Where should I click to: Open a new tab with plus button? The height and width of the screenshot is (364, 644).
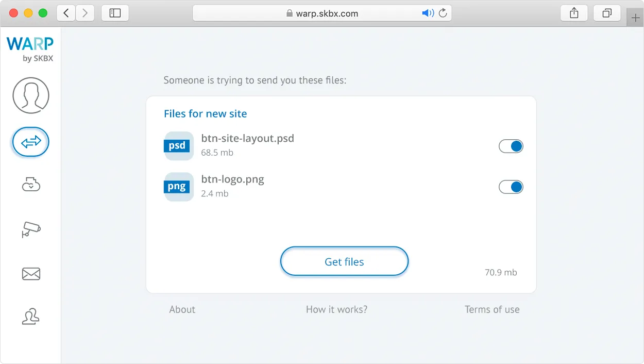635,18
